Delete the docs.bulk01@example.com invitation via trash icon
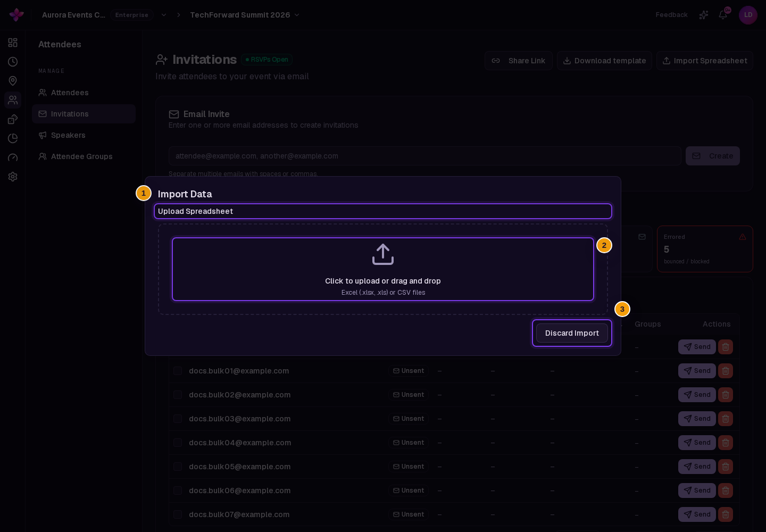Viewport: 766px width, 532px height. 726,371
